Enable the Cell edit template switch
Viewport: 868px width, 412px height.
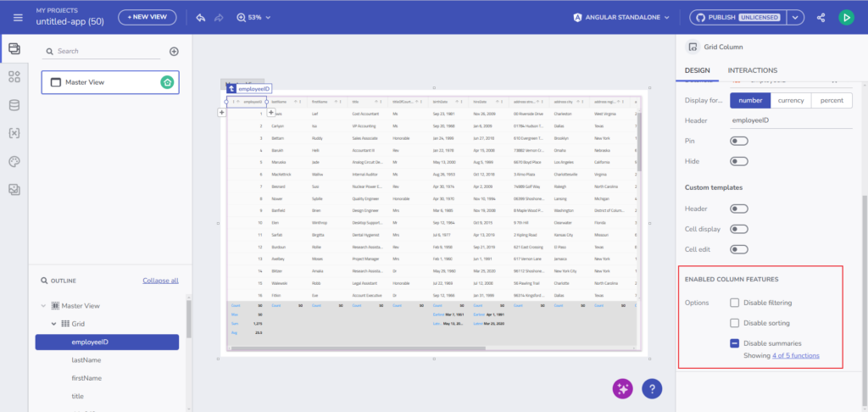[x=738, y=249]
